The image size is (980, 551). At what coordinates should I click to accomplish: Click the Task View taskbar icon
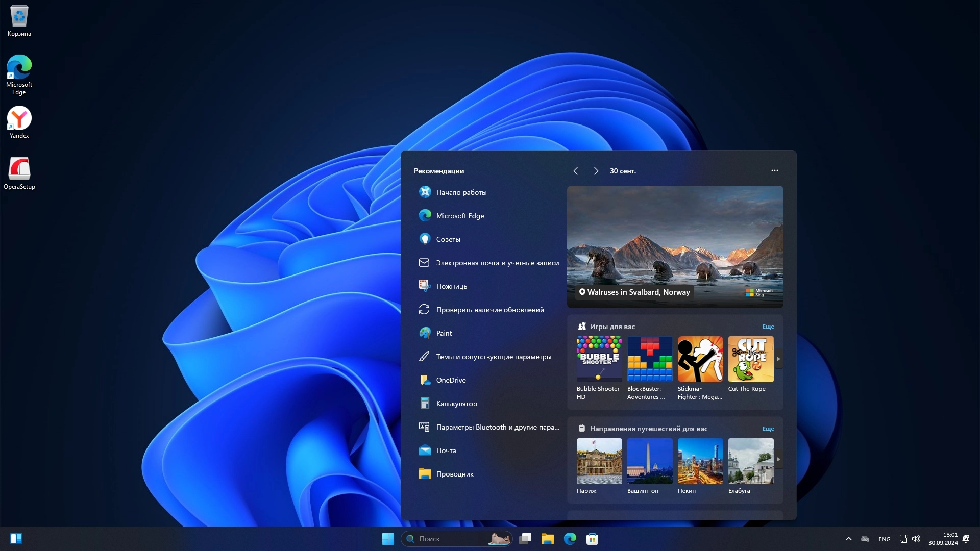pyautogui.click(x=525, y=539)
